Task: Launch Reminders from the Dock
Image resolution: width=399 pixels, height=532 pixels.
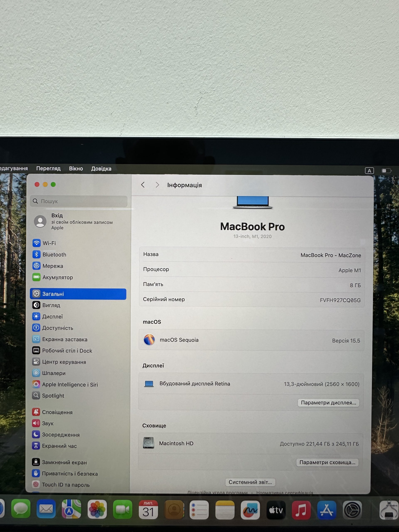Action: [x=199, y=510]
